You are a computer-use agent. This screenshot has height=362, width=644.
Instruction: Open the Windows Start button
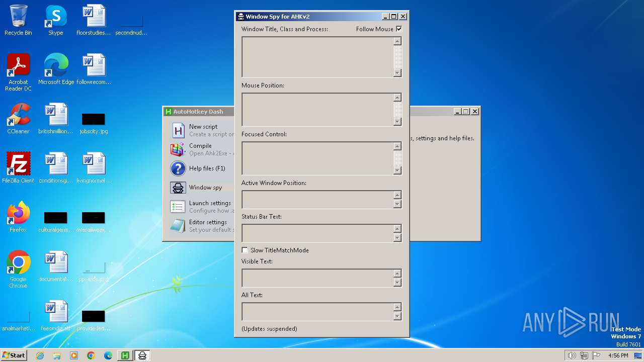(14, 355)
